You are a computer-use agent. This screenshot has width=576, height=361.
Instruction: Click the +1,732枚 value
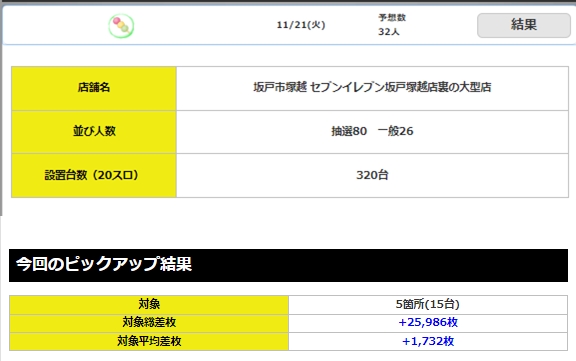pos(428,342)
